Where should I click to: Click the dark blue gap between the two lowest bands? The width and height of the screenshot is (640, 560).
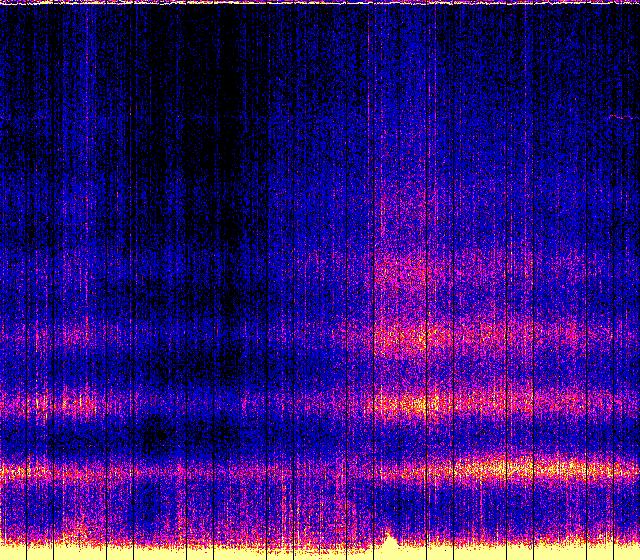coord(300,435)
